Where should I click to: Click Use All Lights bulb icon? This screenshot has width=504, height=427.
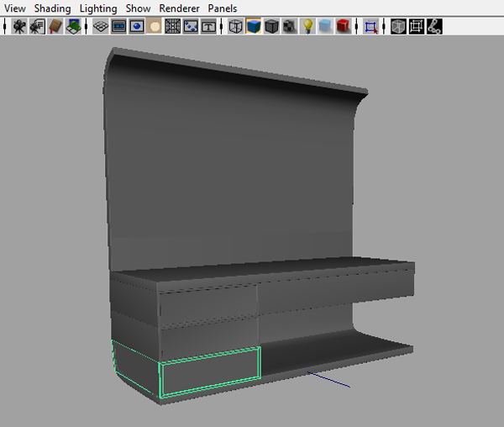307,26
